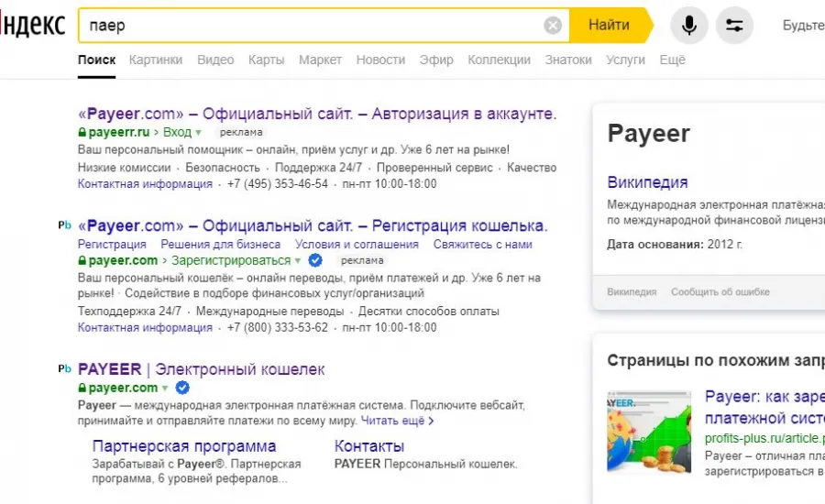Open search settings sliders icon
The image size is (825, 504).
tap(734, 26)
